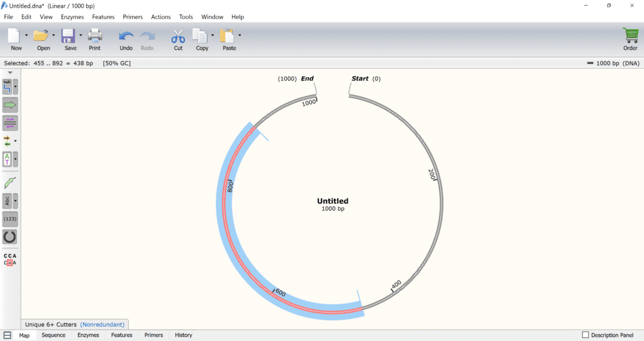The image size is (644, 341).
Task: Click the CCA sequence color icon
Action: pyautogui.click(x=10, y=259)
